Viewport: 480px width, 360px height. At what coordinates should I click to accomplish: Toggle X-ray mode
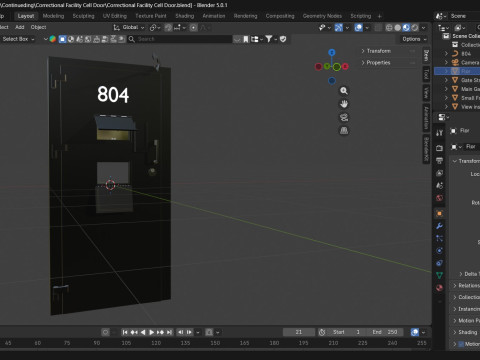pos(378,28)
